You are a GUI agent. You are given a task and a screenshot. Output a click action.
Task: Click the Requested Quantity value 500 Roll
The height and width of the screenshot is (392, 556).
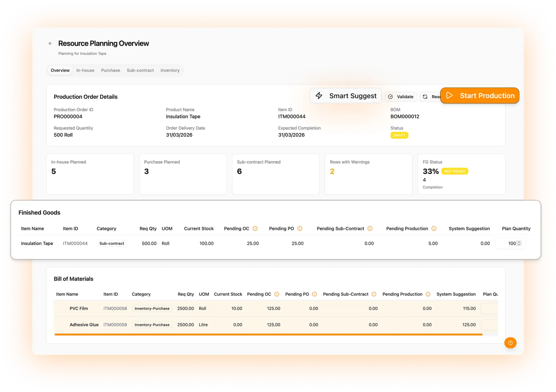[x=63, y=135]
